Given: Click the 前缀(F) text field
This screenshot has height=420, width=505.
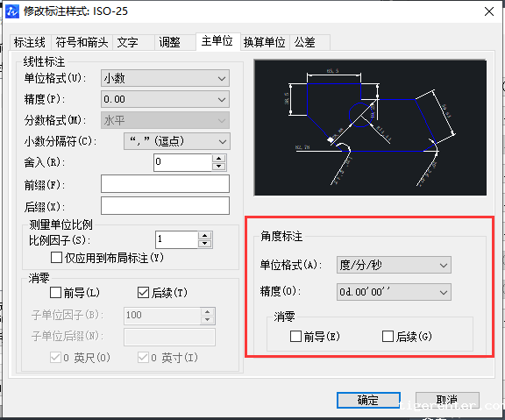Looking at the screenshot, I should coord(165,184).
